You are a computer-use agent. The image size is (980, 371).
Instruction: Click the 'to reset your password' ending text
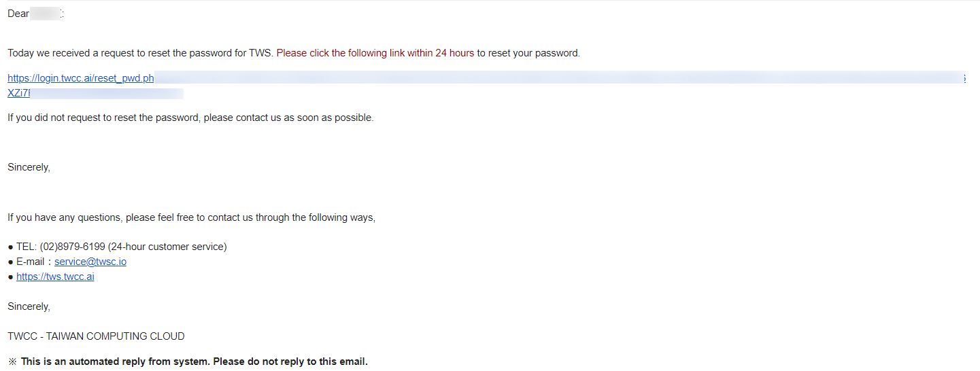coord(528,53)
